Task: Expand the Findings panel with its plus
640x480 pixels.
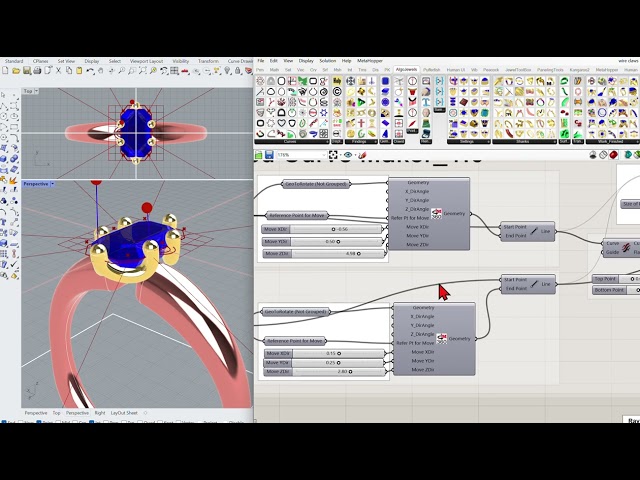Action: 376,142
